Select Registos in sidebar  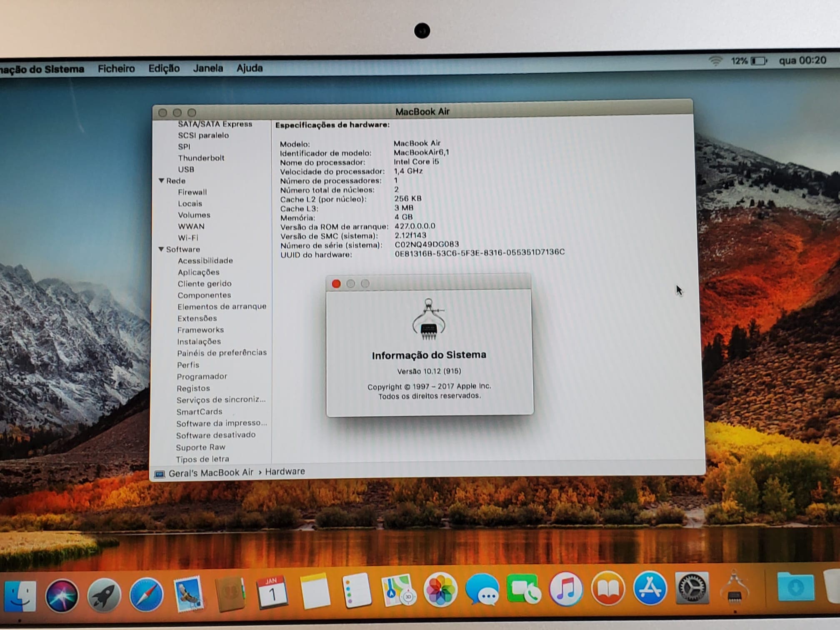point(193,388)
